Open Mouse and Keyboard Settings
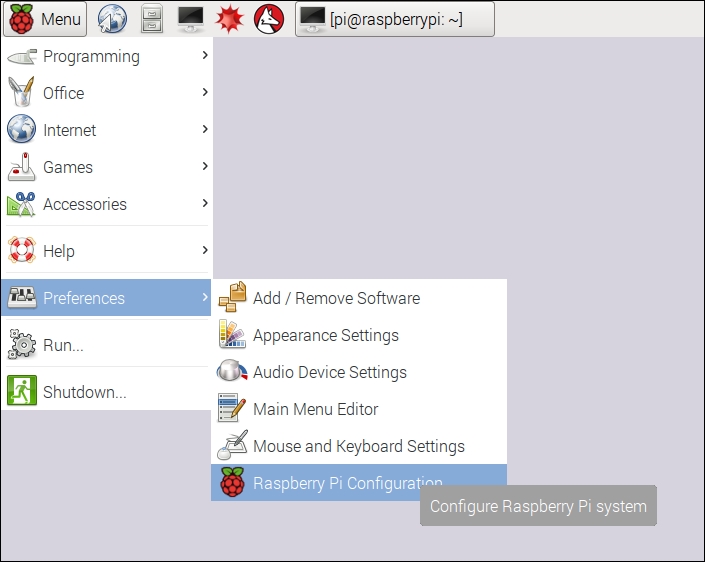Screen dimensions: 705x562 pos(359,446)
